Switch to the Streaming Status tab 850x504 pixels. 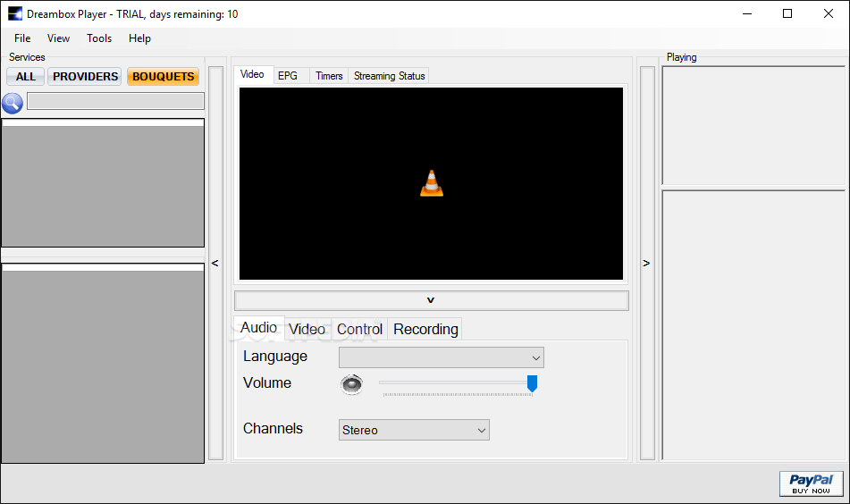(x=389, y=76)
